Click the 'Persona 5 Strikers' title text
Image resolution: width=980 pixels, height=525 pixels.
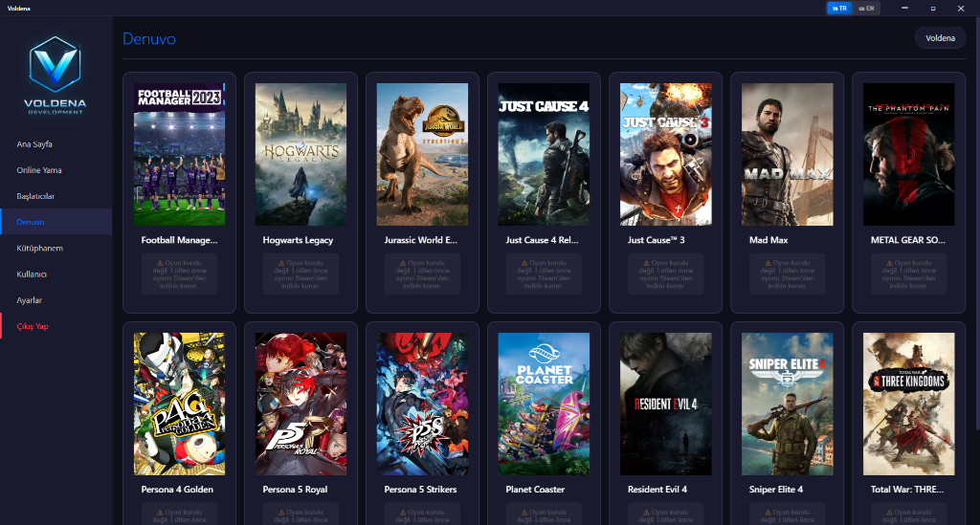[x=420, y=490]
